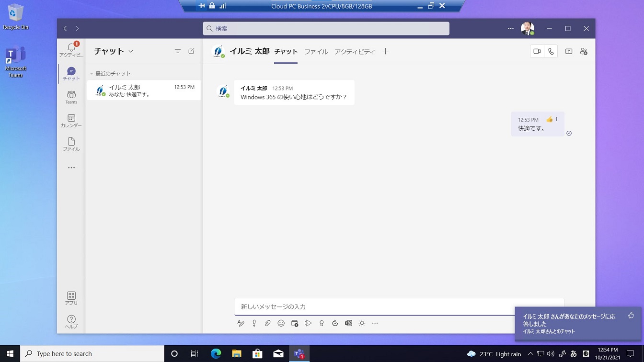
Task: Click the Approvals loop icon in compose toolbar
Action: click(335, 323)
